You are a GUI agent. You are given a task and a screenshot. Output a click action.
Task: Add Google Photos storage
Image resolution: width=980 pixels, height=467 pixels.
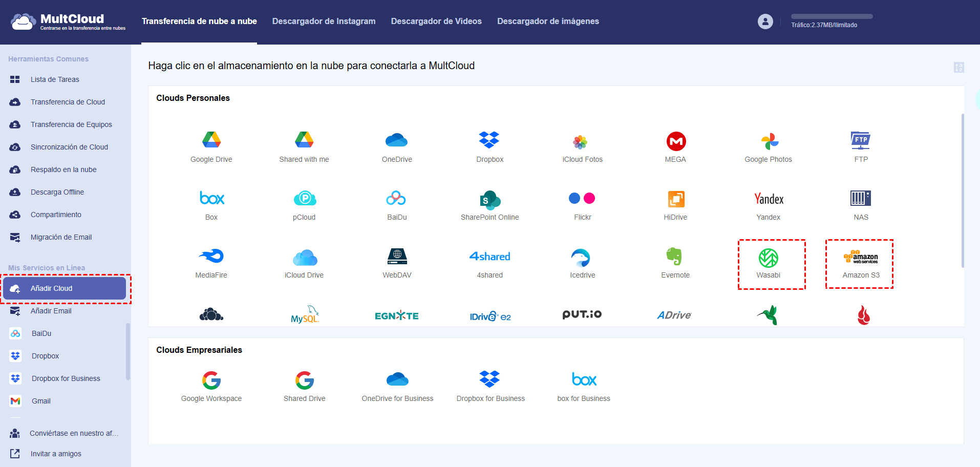click(768, 147)
